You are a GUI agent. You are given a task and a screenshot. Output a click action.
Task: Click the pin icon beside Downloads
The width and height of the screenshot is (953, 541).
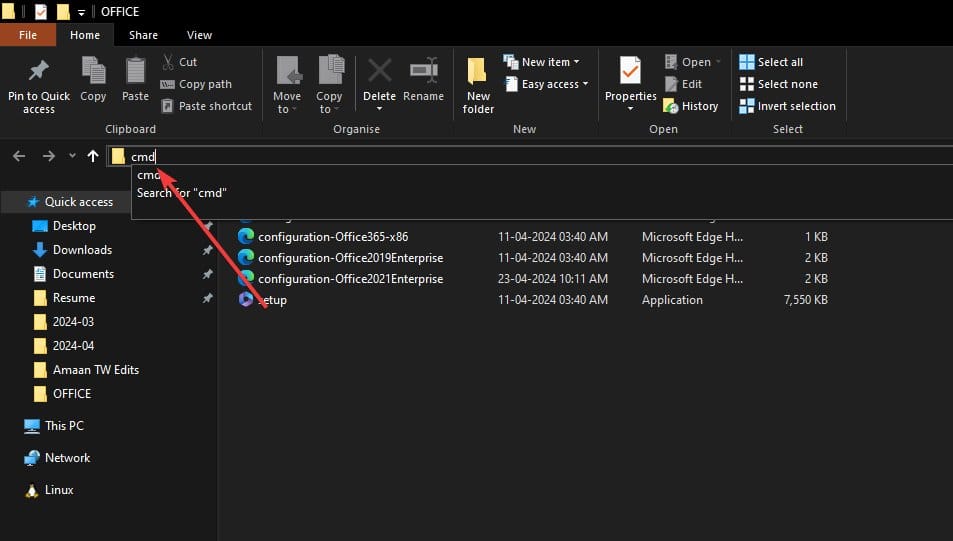(207, 250)
